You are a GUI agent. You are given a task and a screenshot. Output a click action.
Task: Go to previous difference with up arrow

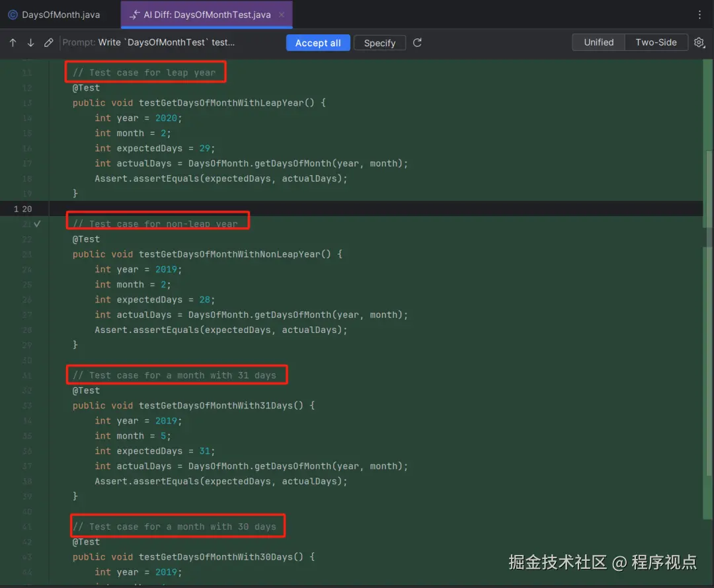tap(13, 43)
